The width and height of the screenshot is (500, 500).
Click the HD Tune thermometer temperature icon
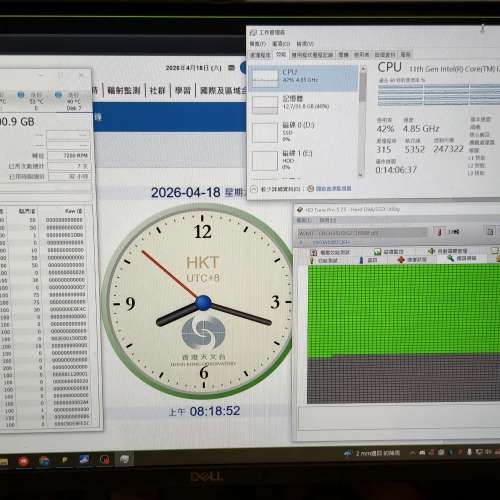tap(440, 232)
